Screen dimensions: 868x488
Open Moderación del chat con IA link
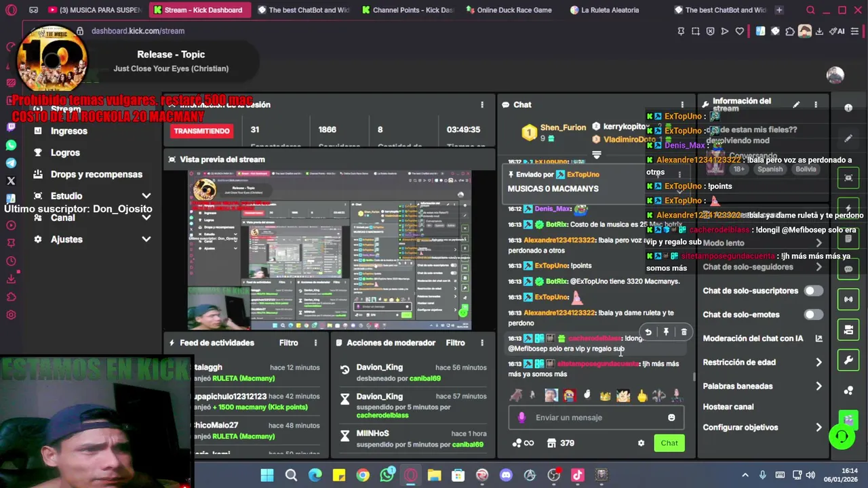tap(763, 338)
